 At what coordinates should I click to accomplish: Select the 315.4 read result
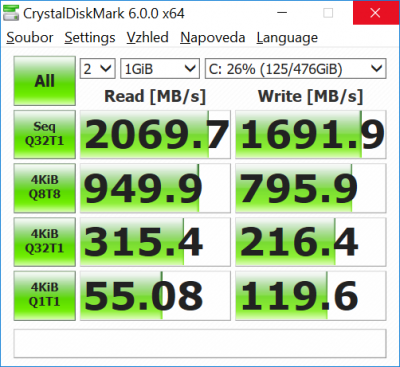(x=155, y=242)
